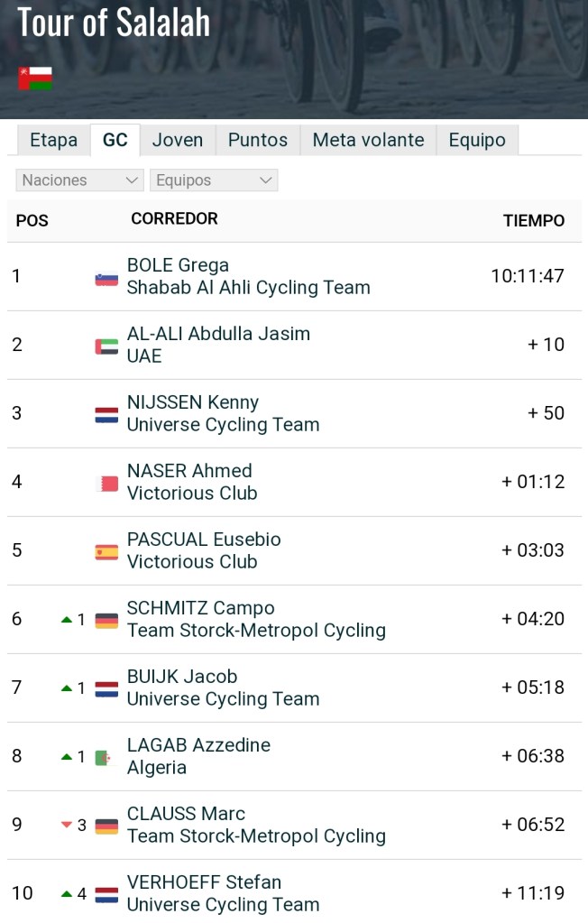The image size is (588, 923).
Task: Open the Puntos tab
Action: click(258, 141)
